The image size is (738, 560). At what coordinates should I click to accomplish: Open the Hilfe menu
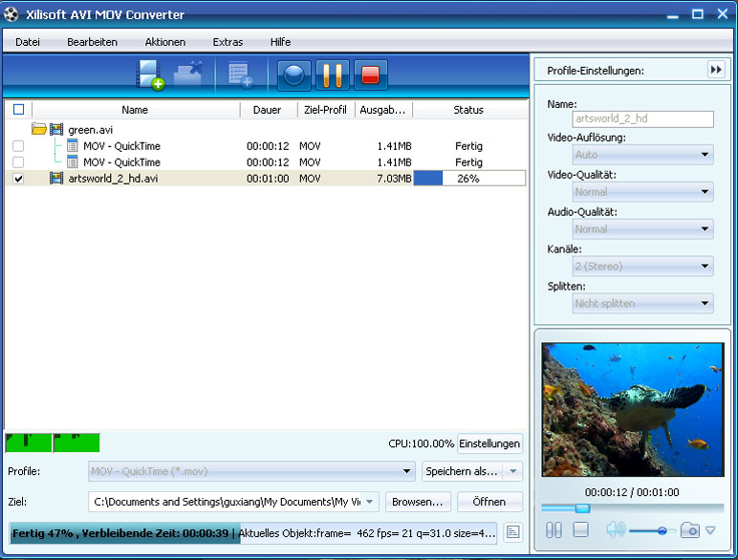280,42
